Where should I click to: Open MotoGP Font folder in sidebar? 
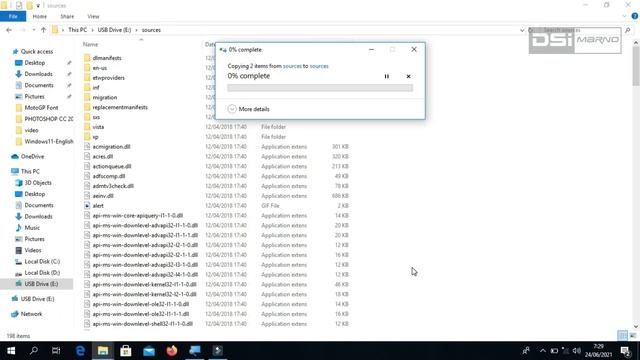[x=41, y=108]
